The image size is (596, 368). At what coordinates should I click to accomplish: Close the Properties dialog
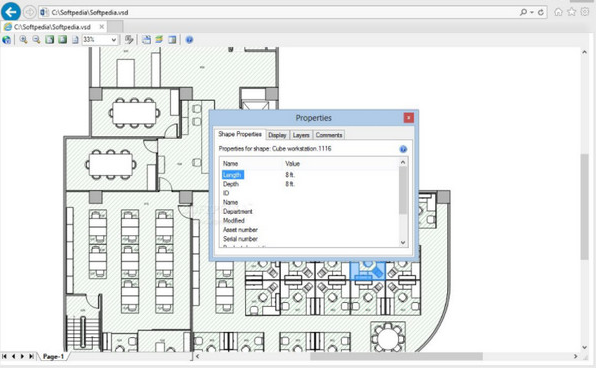tap(409, 118)
